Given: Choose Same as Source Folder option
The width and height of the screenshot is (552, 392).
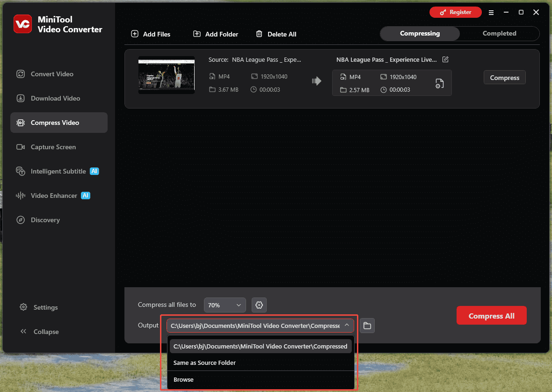Looking at the screenshot, I should click(x=261, y=363).
